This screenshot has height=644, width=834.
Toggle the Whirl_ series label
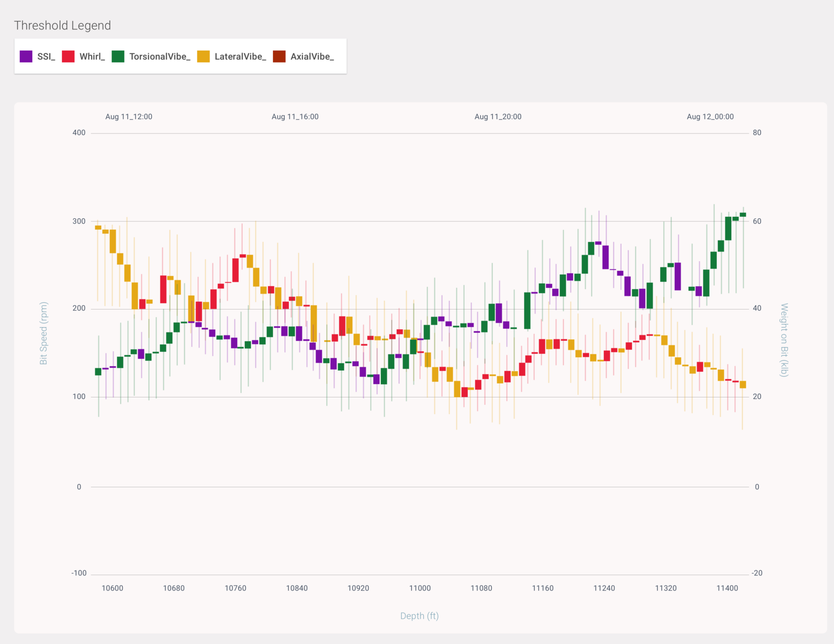pyautogui.click(x=92, y=57)
